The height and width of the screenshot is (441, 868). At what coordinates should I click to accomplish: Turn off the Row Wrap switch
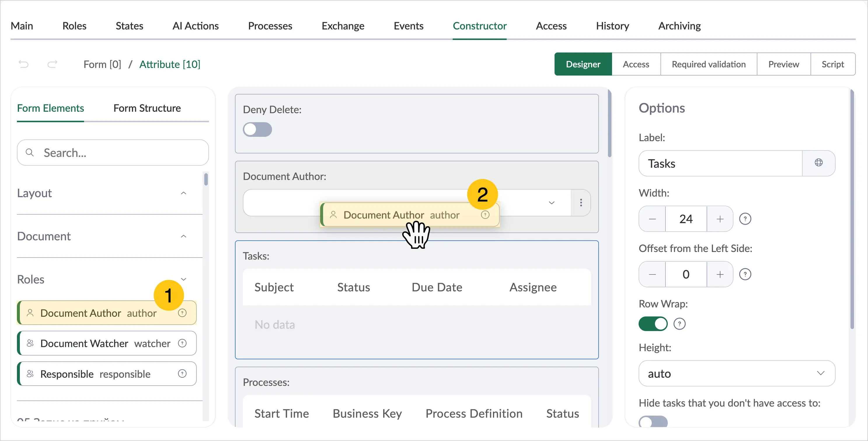653,324
